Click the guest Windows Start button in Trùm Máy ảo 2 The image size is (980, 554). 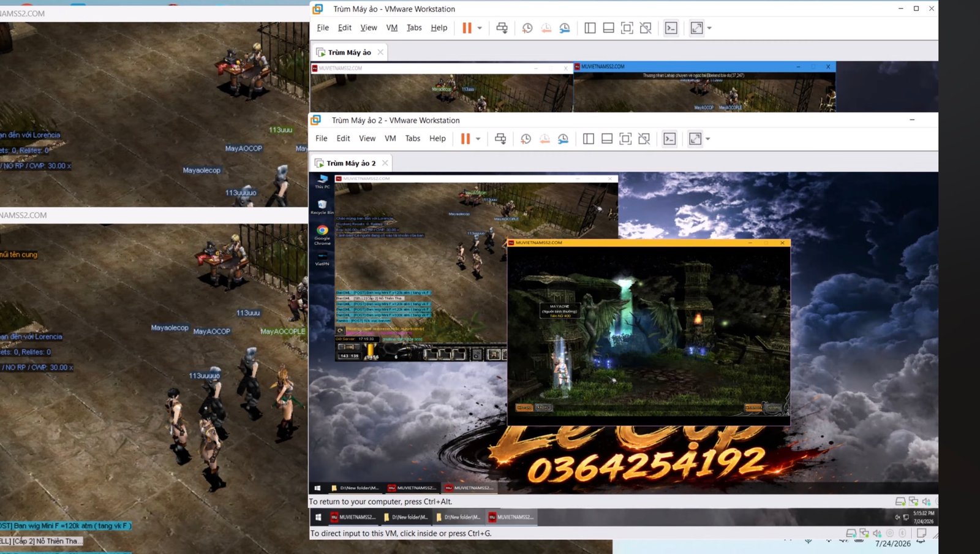(317, 488)
